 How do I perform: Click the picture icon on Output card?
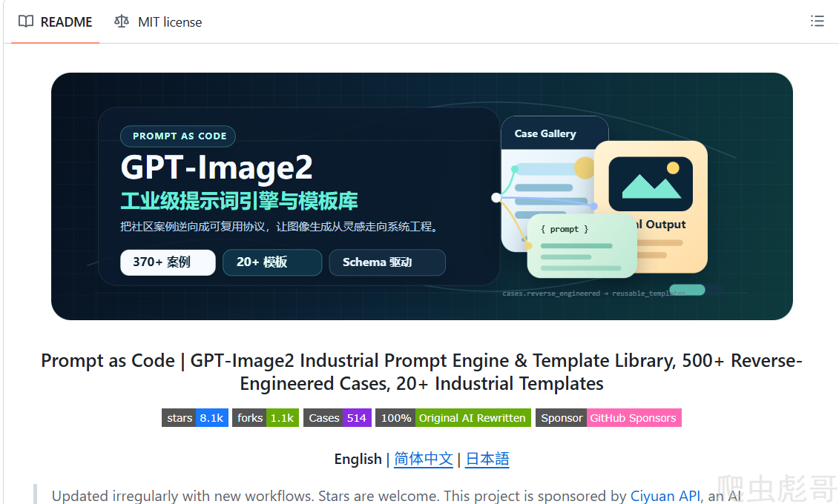click(x=651, y=184)
